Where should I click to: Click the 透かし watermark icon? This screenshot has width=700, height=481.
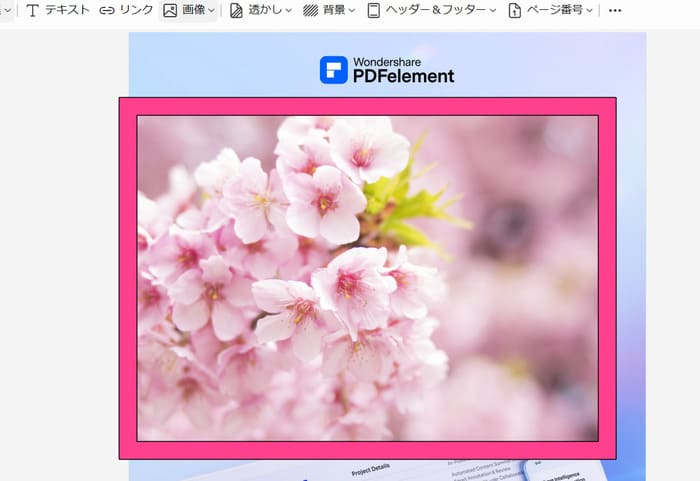click(x=237, y=11)
